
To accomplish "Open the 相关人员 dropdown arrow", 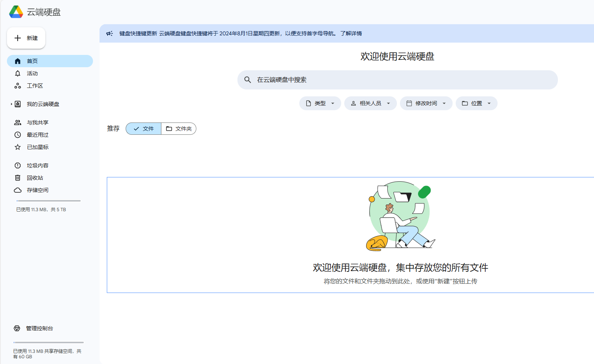I will [x=388, y=103].
